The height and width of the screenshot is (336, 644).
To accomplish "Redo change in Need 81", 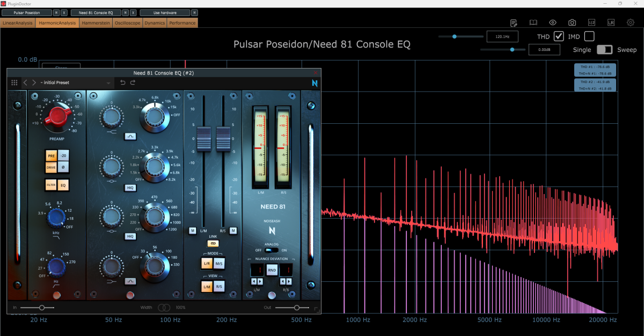I will click(x=133, y=83).
